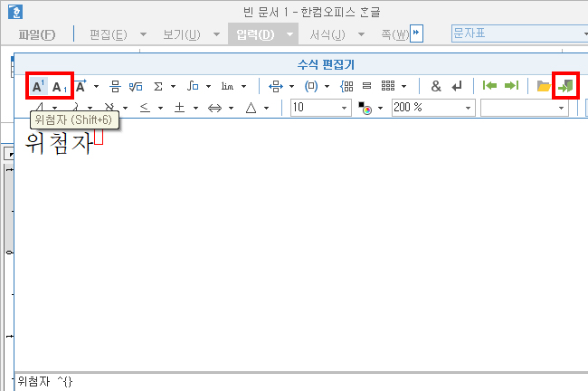588x391 pixels.
Task: Click the 문자표 search field
Action: (519, 33)
